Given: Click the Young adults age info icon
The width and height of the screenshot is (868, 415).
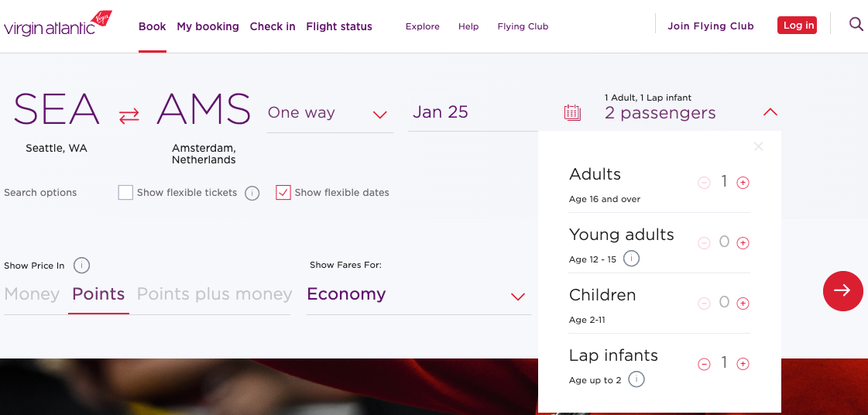Looking at the screenshot, I should [x=631, y=259].
